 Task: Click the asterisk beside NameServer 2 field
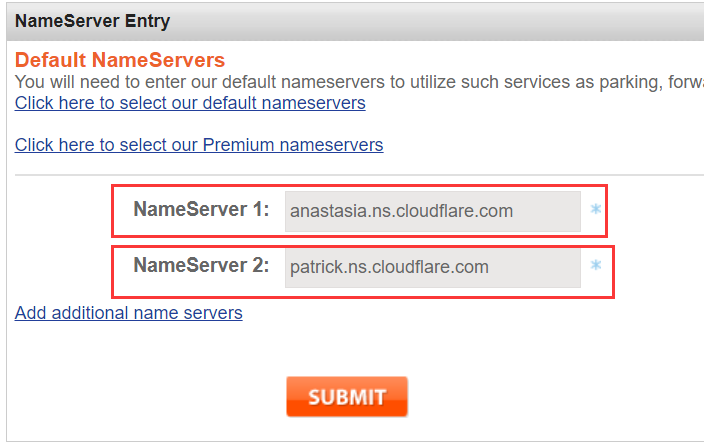(596, 266)
